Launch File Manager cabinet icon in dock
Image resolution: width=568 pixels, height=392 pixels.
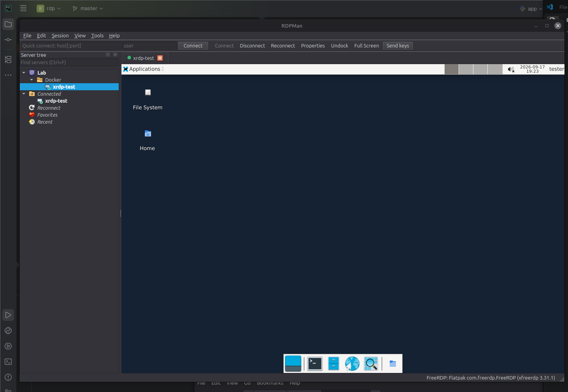334,364
